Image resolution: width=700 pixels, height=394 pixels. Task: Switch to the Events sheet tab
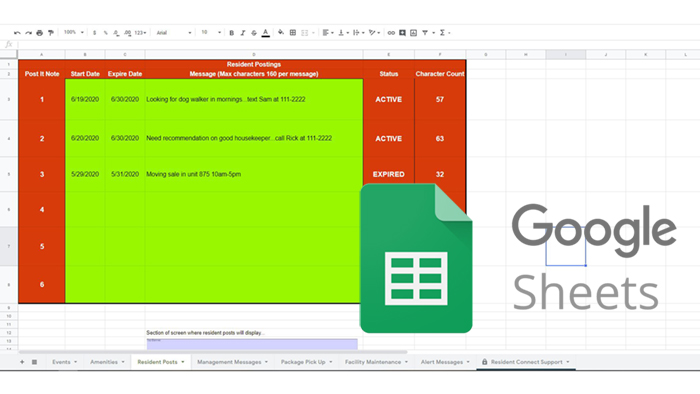61,362
